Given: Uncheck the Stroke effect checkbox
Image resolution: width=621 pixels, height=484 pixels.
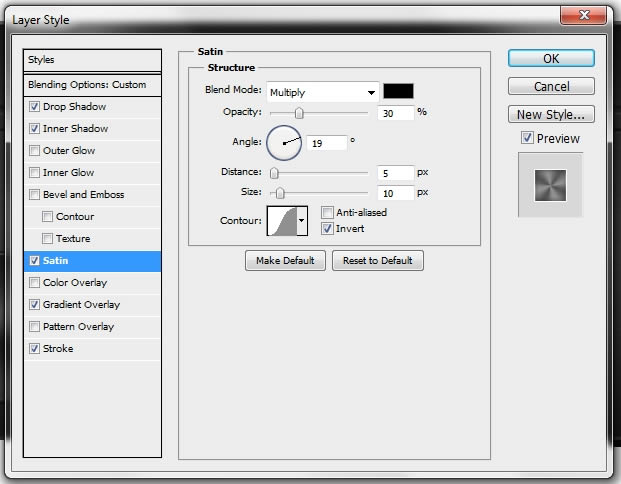Looking at the screenshot, I should pyautogui.click(x=34, y=349).
